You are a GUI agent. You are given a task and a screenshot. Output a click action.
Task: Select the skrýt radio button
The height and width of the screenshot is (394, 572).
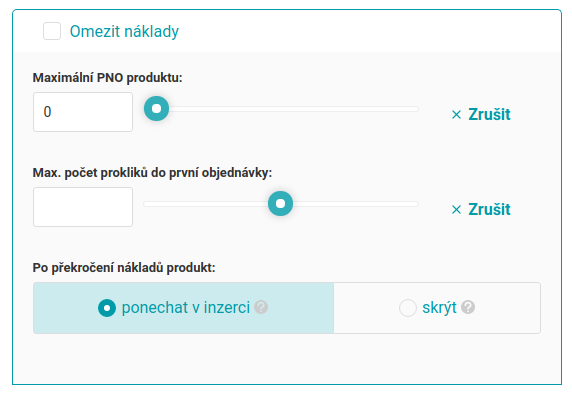(x=408, y=308)
